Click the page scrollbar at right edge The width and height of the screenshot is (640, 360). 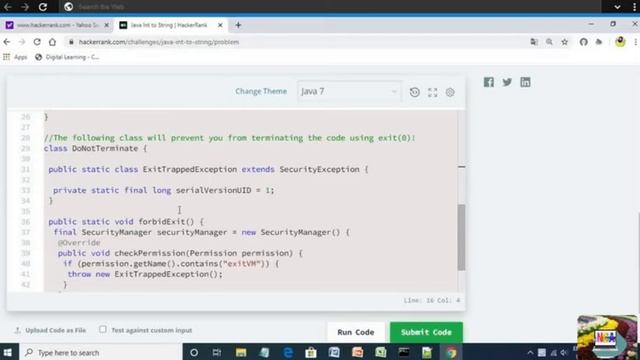click(x=638, y=261)
